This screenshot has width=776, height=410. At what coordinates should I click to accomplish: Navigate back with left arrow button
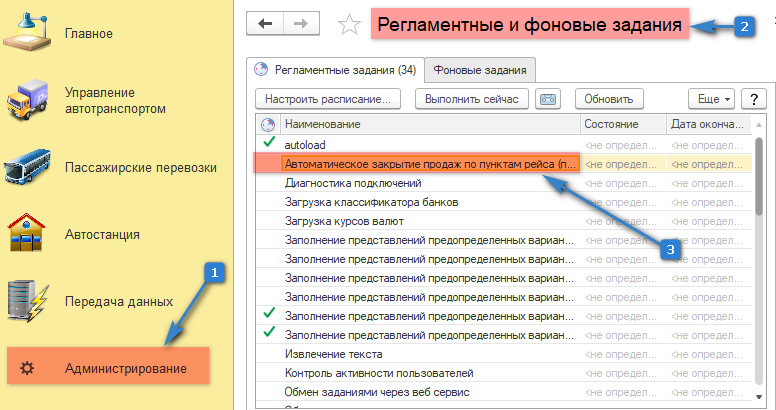coord(265,23)
